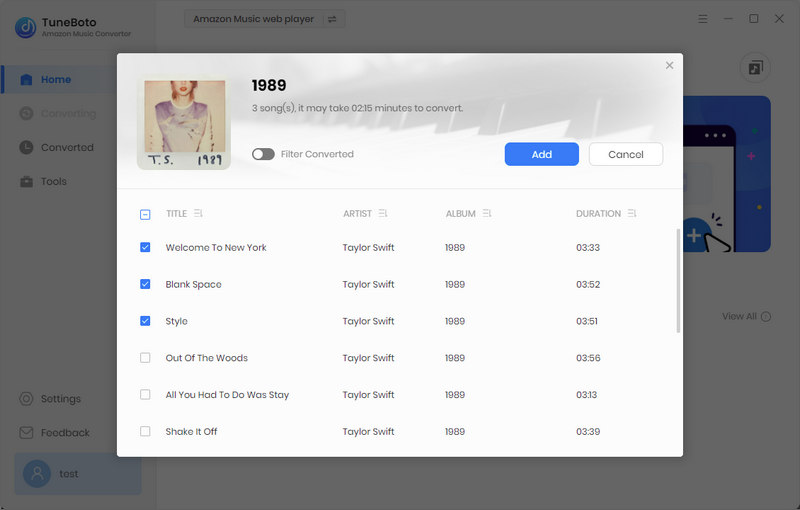Check the Shake It Off checkbox
The height and width of the screenshot is (510, 800).
pyautogui.click(x=145, y=431)
